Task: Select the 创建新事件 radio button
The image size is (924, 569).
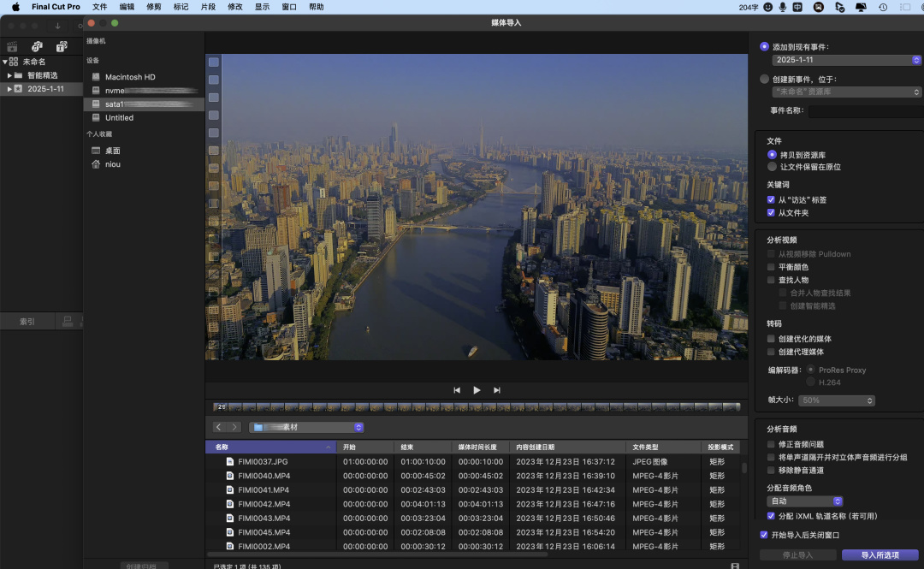Action: click(764, 79)
